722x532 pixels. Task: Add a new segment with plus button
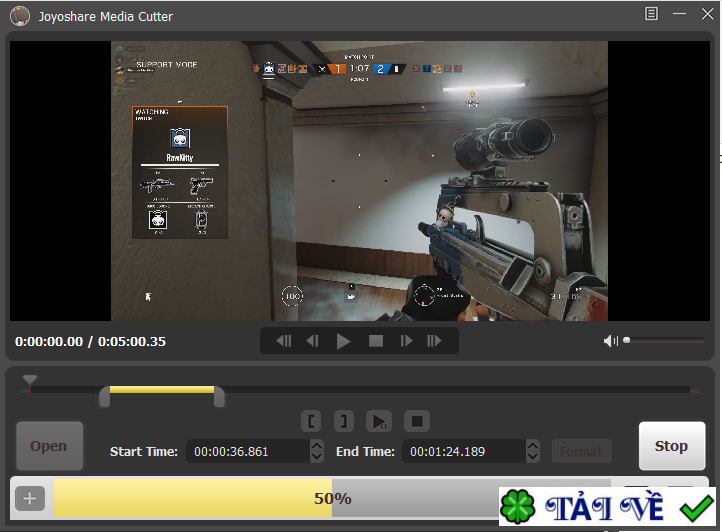click(30, 498)
